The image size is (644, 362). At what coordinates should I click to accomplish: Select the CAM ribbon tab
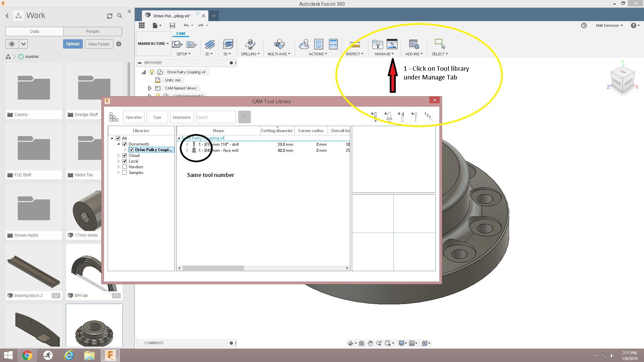coord(180,34)
